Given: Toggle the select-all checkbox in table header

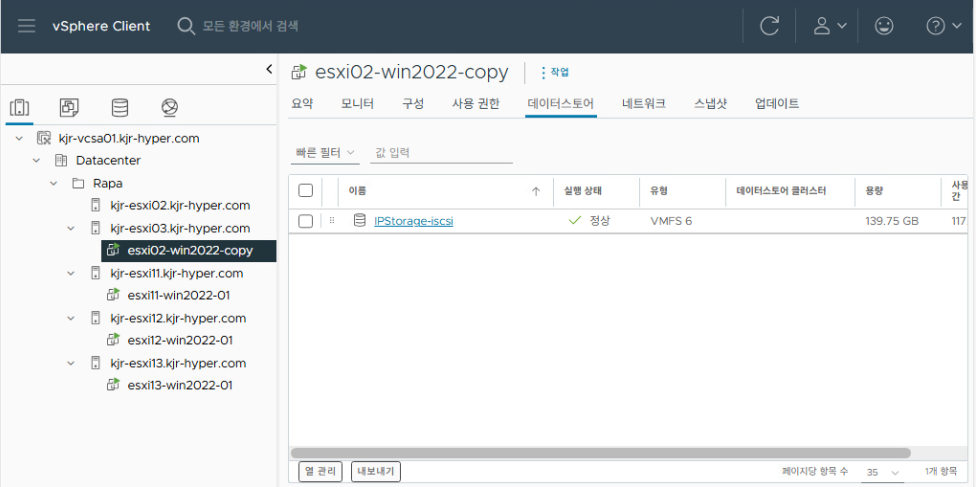Looking at the screenshot, I should (x=306, y=191).
